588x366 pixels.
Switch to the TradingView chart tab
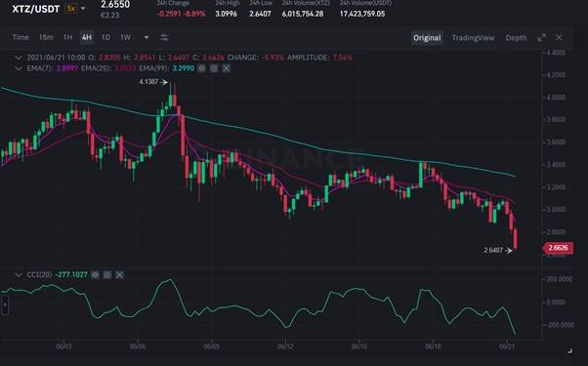pos(473,38)
